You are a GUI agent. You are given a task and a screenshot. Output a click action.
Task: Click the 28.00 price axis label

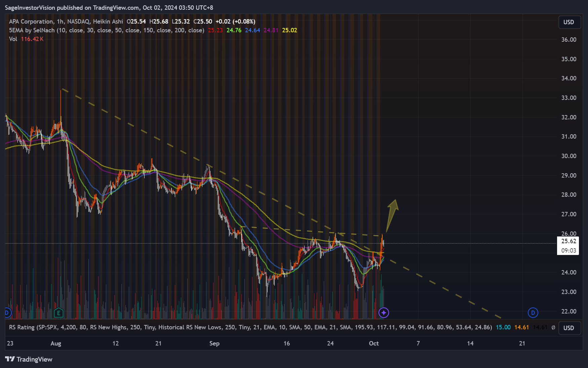click(x=569, y=195)
